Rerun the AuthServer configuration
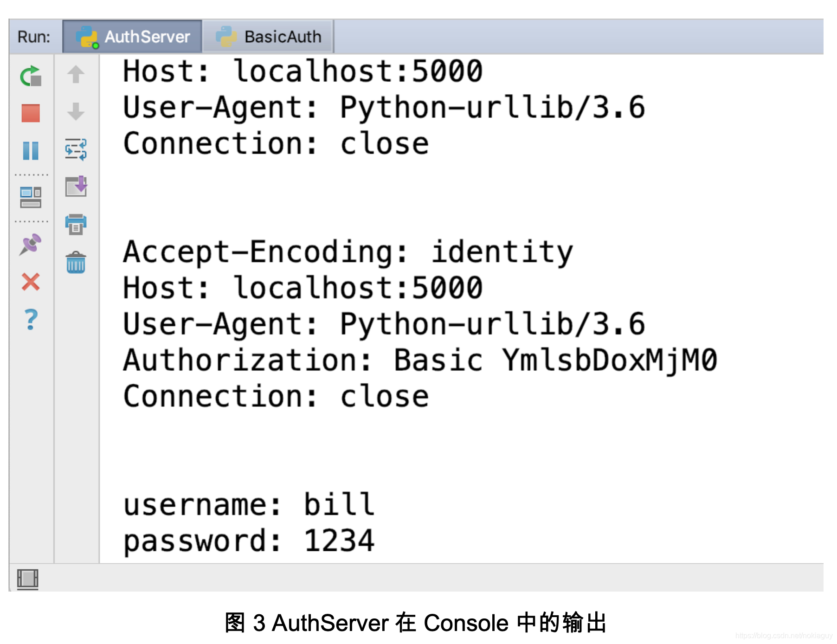Viewport: 837px width, 644px height. 30,77
